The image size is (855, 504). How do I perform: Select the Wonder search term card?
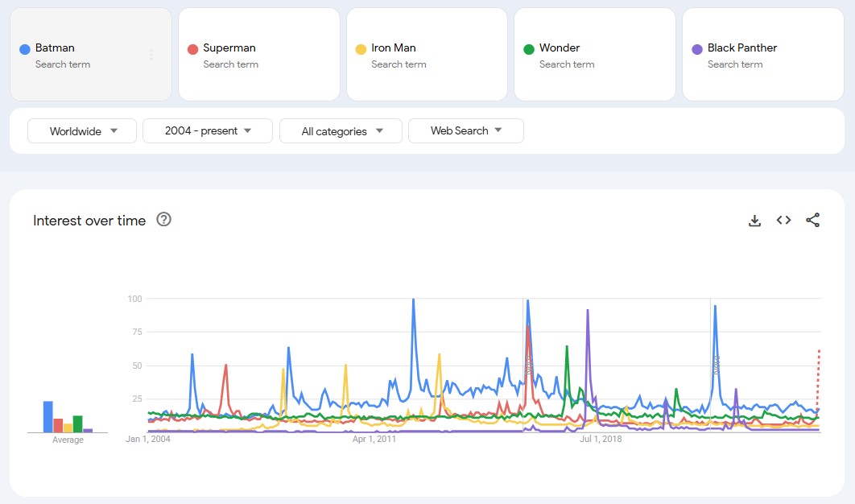point(594,55)
